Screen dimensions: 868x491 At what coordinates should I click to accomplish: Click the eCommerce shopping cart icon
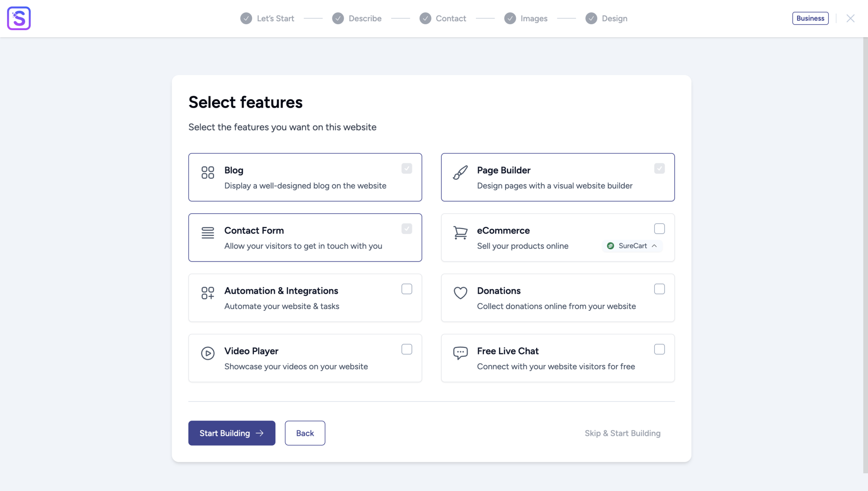click(460, 233)
